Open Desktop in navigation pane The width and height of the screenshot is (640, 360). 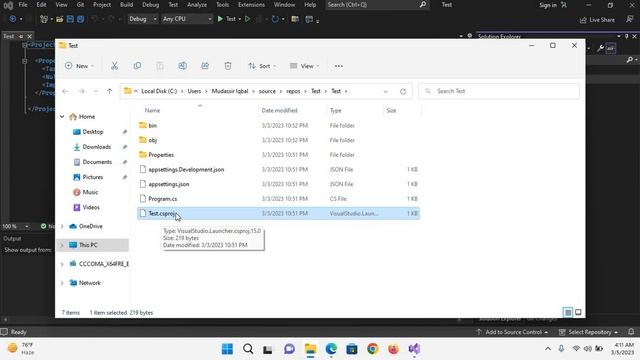coord(93,132)
